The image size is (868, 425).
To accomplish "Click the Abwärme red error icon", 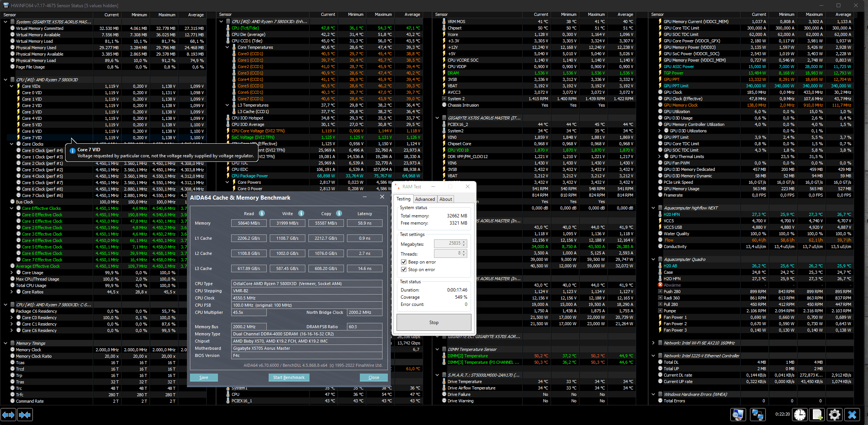I will click(660, 285).
